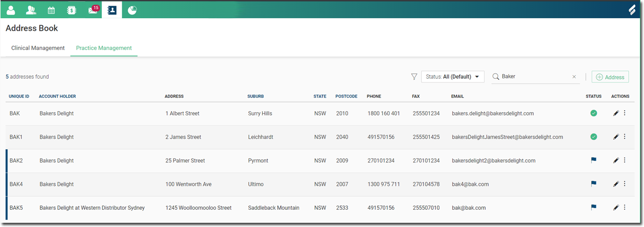The width and height of the screenshot is (644, 227).
Task: Open more actions menu for BAK2 row
Action: point(625,160)
